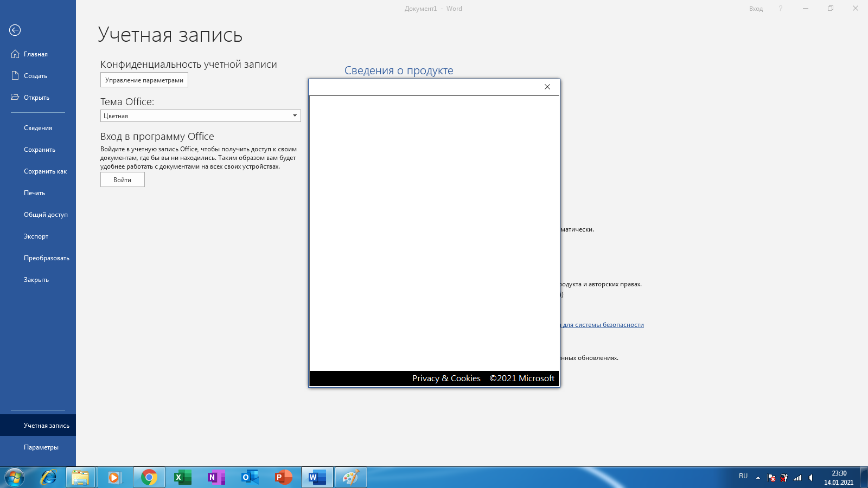This screenshot has height=488, width=868.
Task: Click the help question mark icon
Action: (x=781, y=9)
